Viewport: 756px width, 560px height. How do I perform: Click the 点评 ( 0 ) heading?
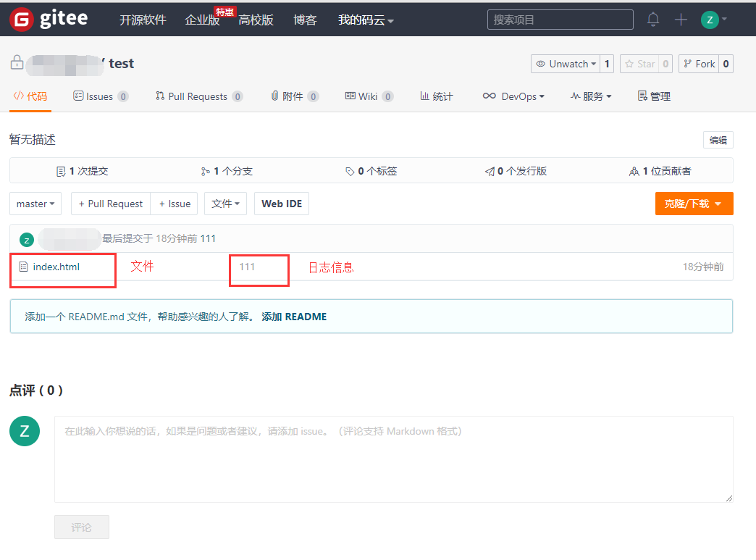pyautogui.click(x=36, y=390)
